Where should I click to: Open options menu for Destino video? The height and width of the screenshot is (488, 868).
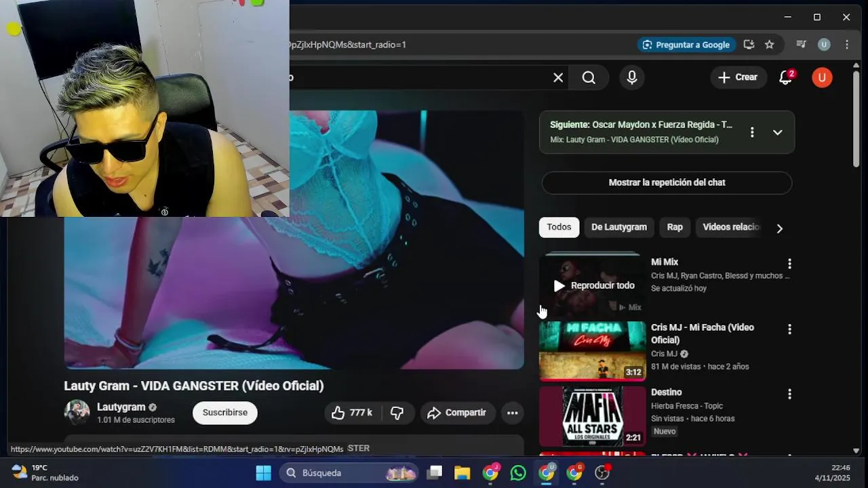(x=789, y=394)
